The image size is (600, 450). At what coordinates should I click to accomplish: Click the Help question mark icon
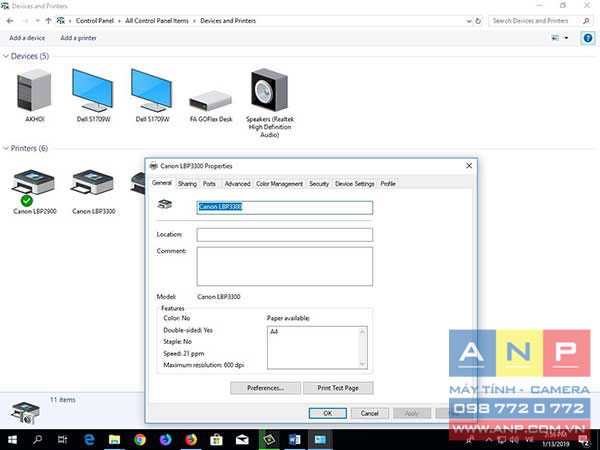(x=588, y=38)
